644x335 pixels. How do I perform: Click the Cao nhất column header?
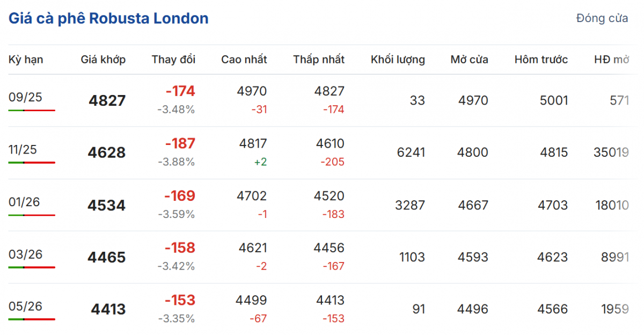[244, 60]
